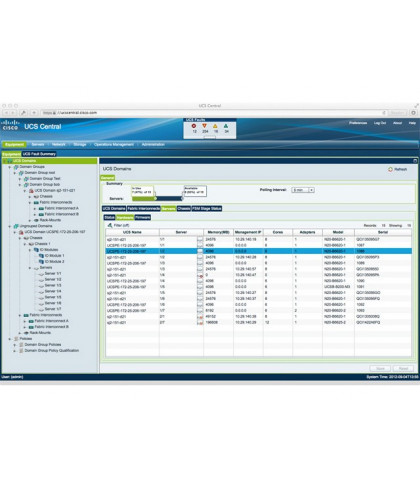Expand Domain Groups tree node
Screen dimensions: 420x487
point(10,167)
